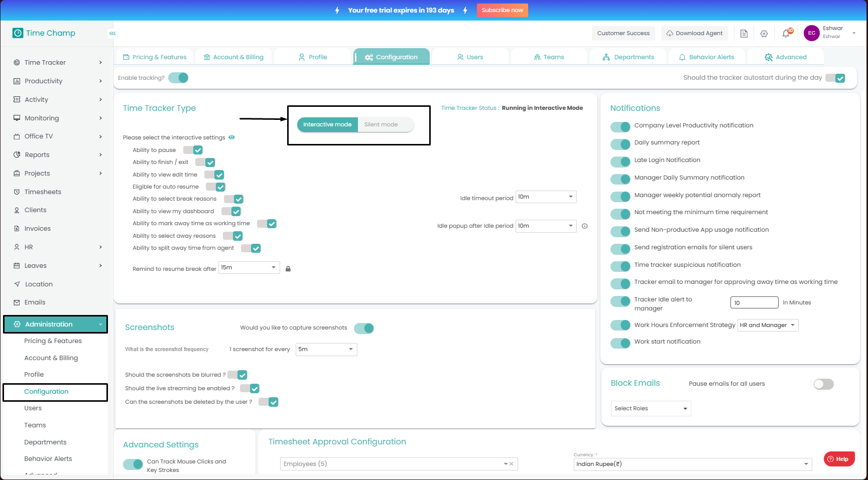Click the Productivity sidebar icon
The height and width of the screenshot is (480, 868).
point(17,81)
